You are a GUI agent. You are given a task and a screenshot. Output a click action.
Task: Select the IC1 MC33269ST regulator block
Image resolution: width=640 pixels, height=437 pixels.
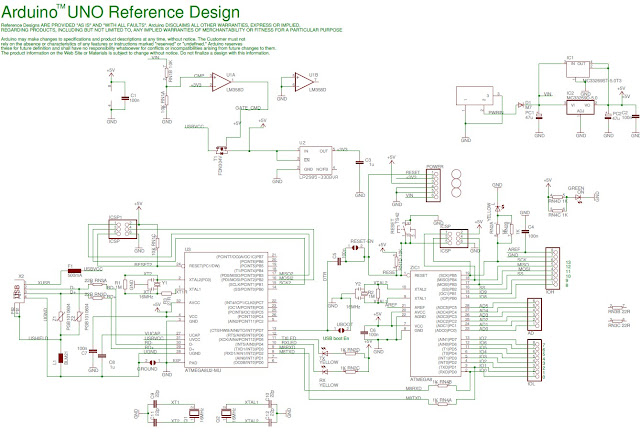pyautogui.click(x=578, y=69)
